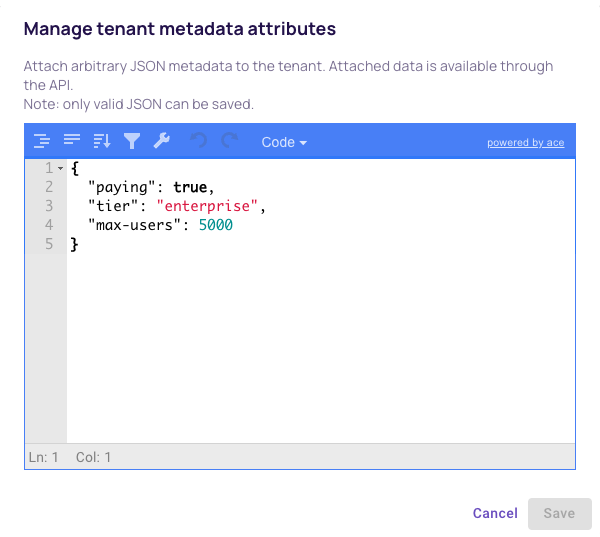
Task: Click line number 3 in gutter
Action: [49, 206]
